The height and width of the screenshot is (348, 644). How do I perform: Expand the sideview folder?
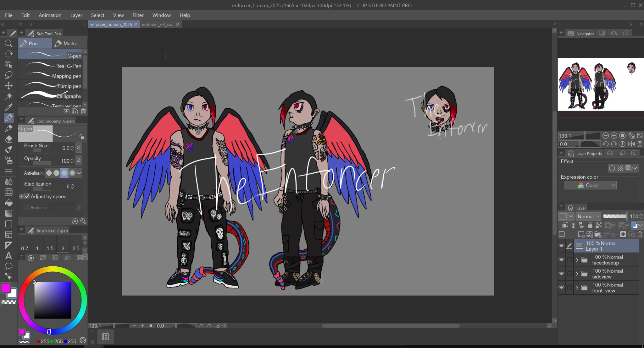point(577,274)
